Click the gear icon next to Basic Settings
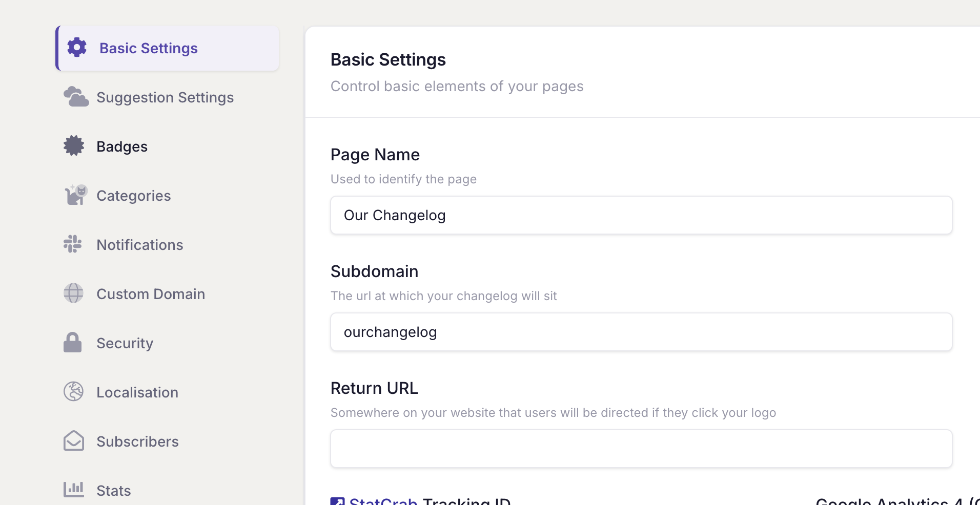Screen dimensions: 980x505 coord(76,47)
